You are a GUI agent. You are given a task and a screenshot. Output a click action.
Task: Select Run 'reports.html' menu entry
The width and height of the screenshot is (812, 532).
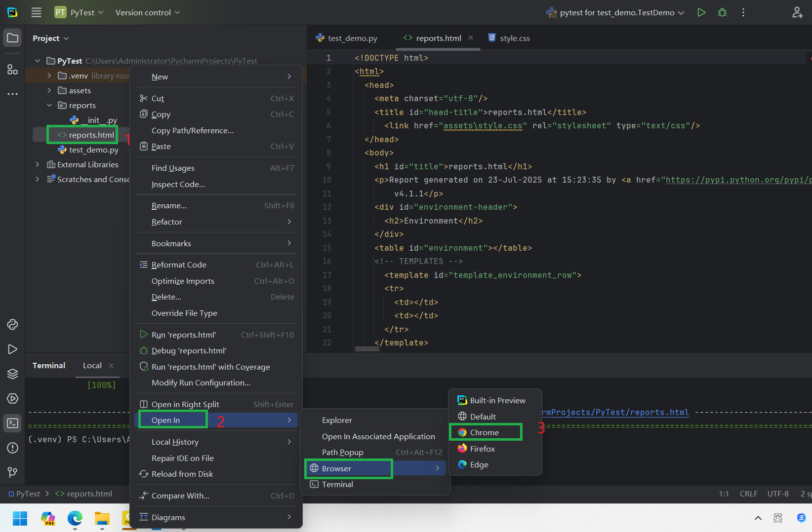[216, 335]
